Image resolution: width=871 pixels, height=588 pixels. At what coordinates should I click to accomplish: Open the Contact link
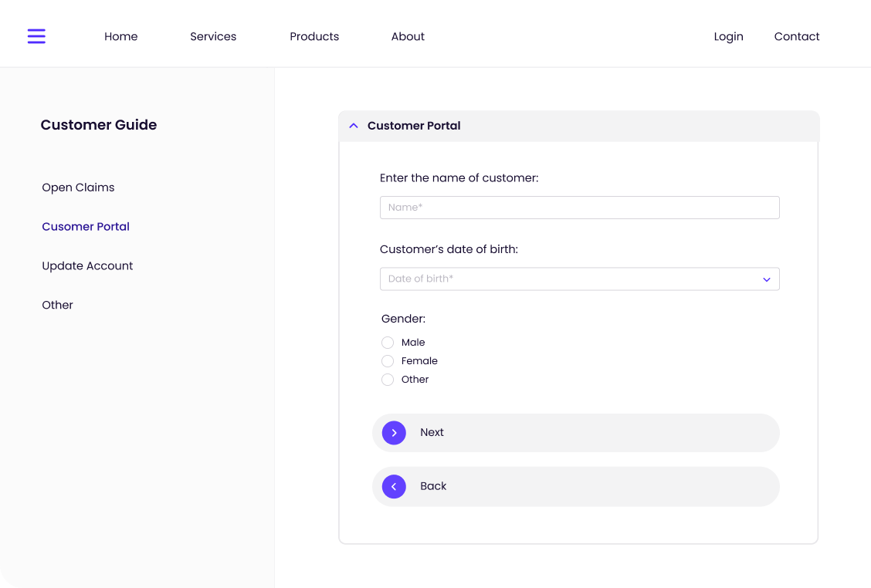(797, 36)
